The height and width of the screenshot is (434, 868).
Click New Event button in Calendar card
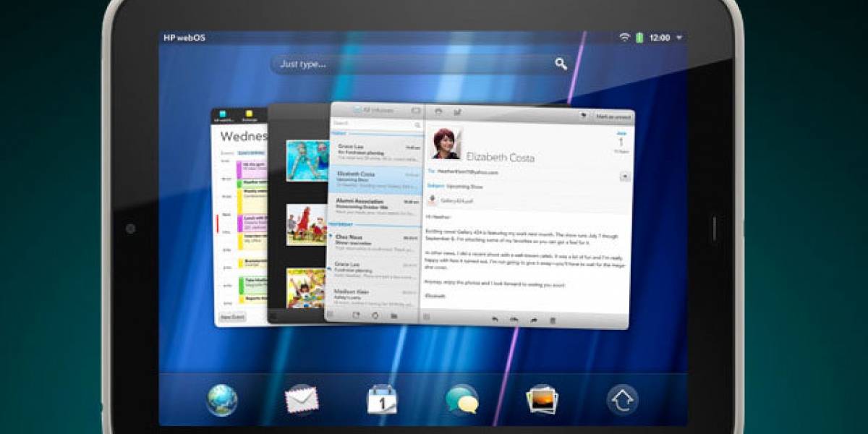[x=232, y=317]
